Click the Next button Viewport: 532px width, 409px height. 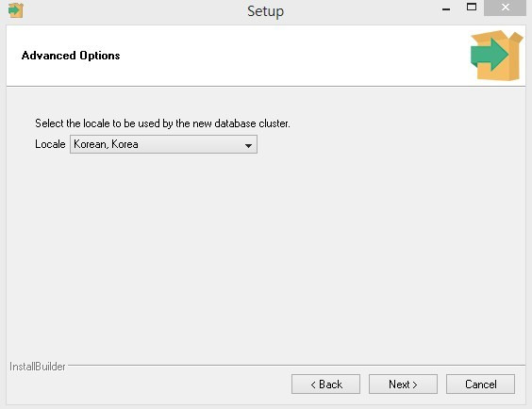coord(403,384)
